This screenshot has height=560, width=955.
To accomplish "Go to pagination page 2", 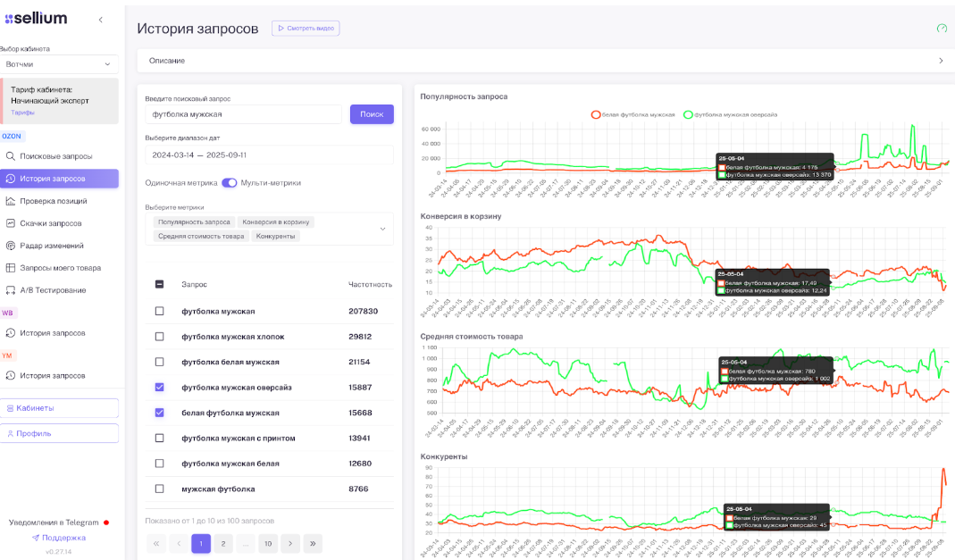I will 223,544.
